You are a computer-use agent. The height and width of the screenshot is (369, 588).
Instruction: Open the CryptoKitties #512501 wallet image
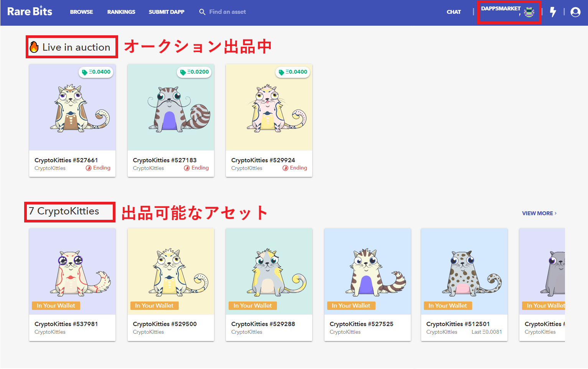(x=464, y=272)
